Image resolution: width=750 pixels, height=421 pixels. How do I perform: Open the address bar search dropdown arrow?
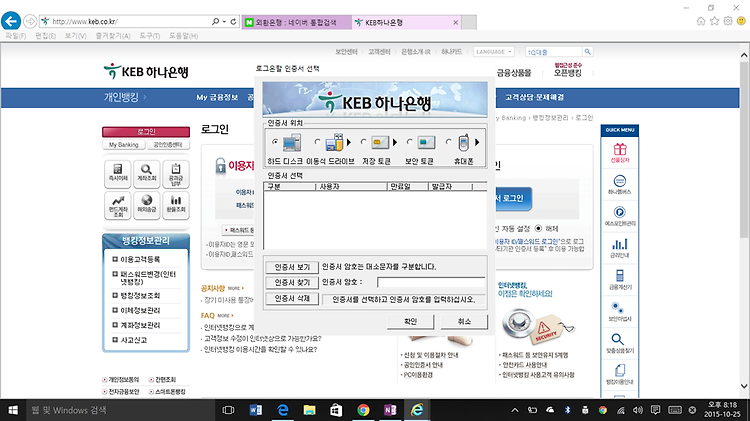tap(224, 22)
